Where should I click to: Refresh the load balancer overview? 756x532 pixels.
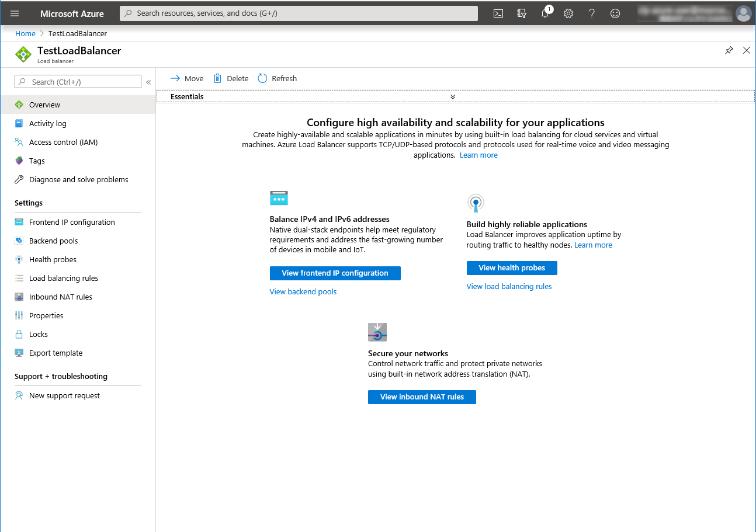[x=278, y=78]
